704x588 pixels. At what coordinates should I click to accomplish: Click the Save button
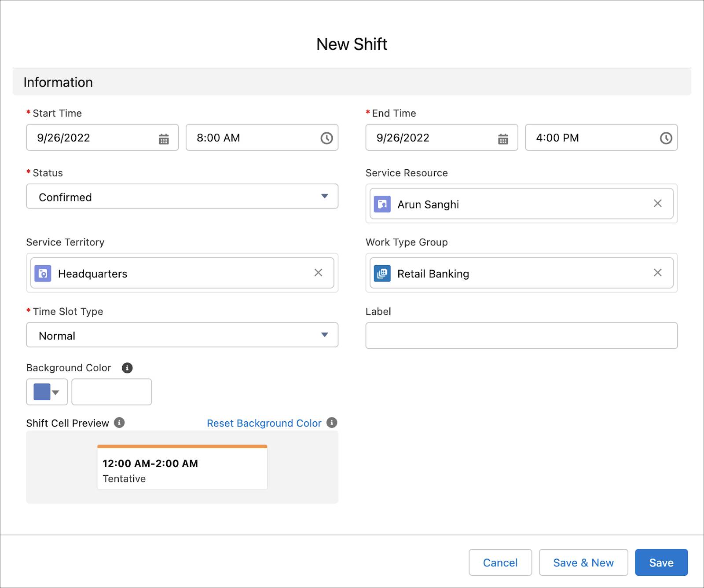(661, 562)
